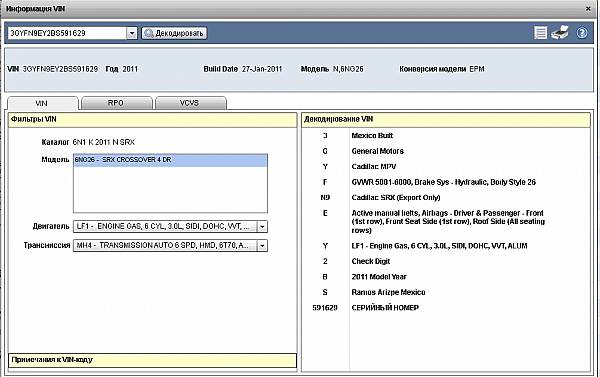Click 'Cadillac SRX (Export Only)' row
Viewport: 600px width, 377px height.
tap(396, 197)
